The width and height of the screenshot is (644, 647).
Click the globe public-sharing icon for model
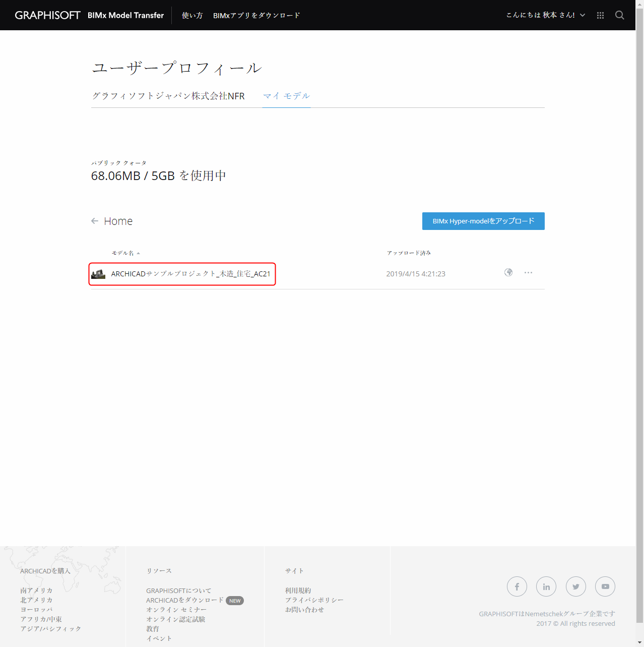click(x=508, y=272)
